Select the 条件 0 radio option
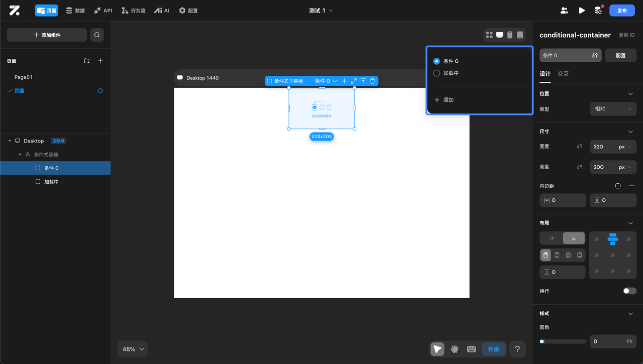The height and width of the screenshot is (364, 643). (x=437, y=61)
